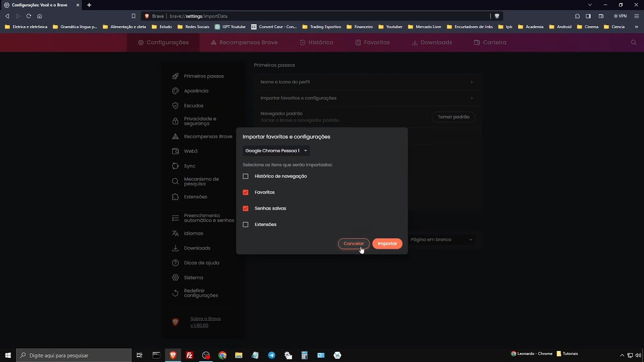Open Privacidade e segurança in sidebar

[x=194, y=121]
